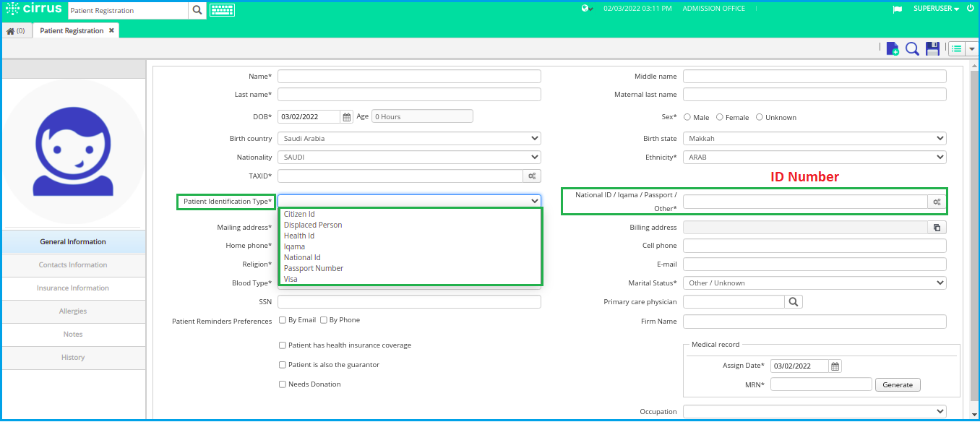Viewport: 980px width, 422px height.
Task: Enable patient reminders by Email
Action: (282, 319)
